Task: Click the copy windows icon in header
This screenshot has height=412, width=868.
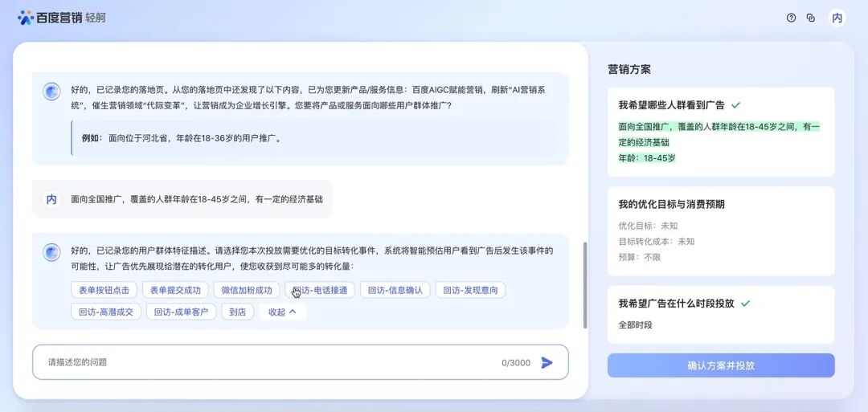Action: click(x=811, y=18)
